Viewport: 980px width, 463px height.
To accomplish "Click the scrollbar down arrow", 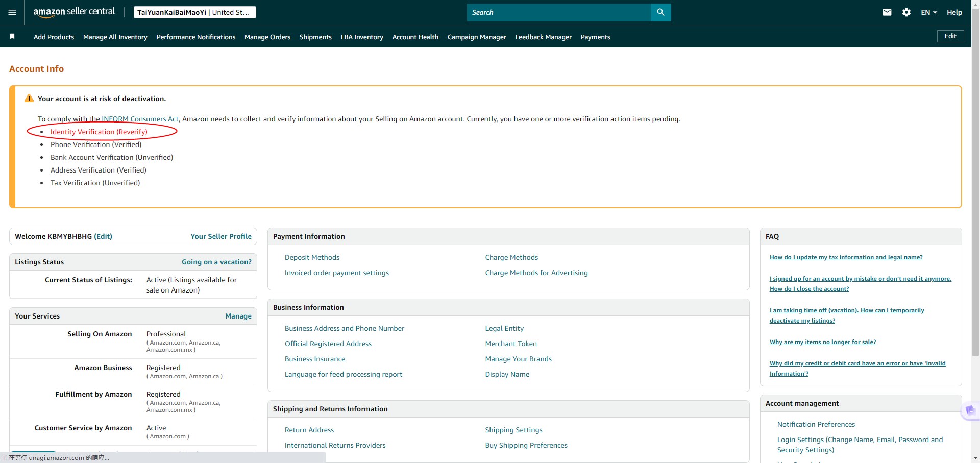I will click(975, 458).
